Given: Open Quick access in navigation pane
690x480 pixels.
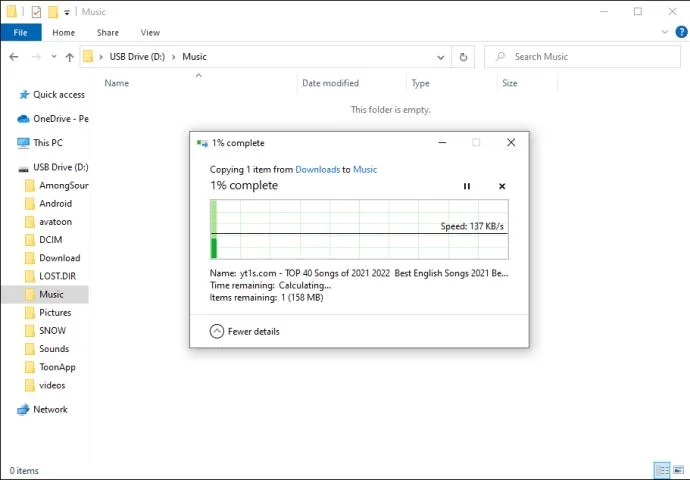Looking at the screenshot, I should point(59,95).
